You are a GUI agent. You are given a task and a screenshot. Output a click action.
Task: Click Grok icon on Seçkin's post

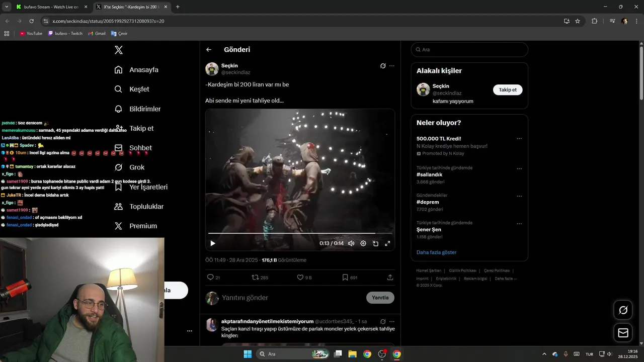[383, 66]
